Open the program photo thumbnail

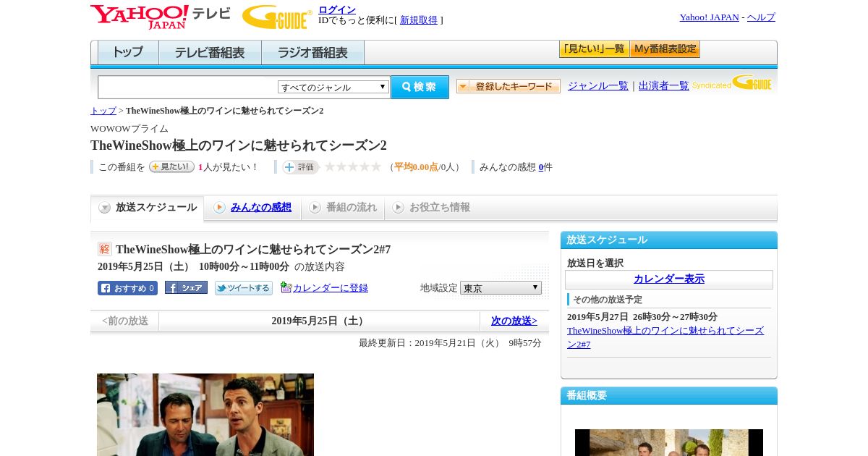205,415
